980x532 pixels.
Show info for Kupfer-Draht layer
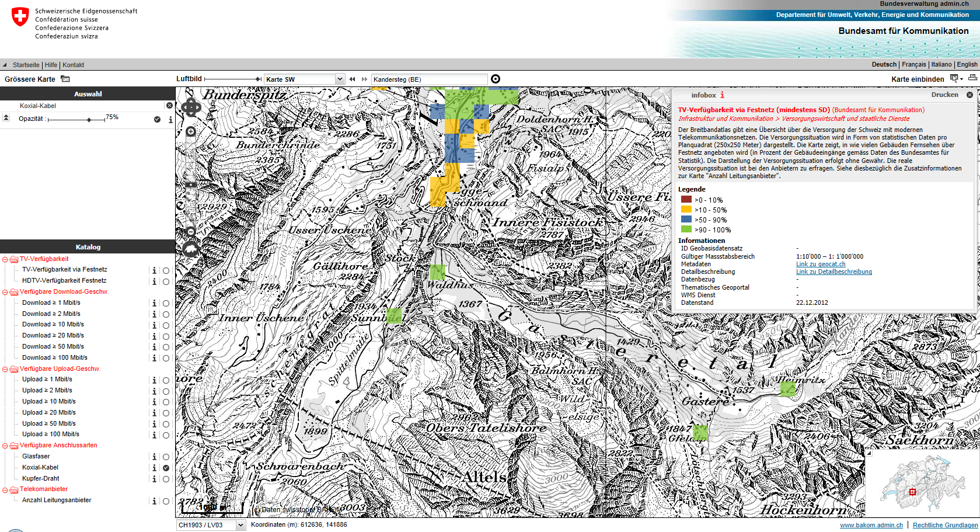coord(154,479)
